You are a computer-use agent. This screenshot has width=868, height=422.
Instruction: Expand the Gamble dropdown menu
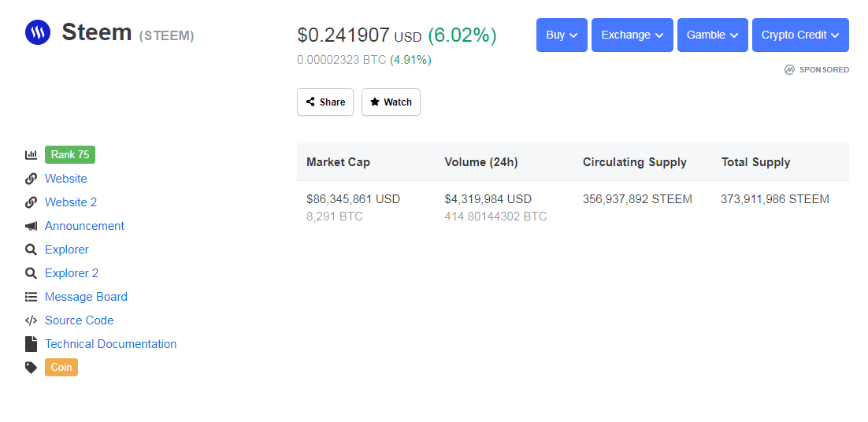(x=713, y=35)
